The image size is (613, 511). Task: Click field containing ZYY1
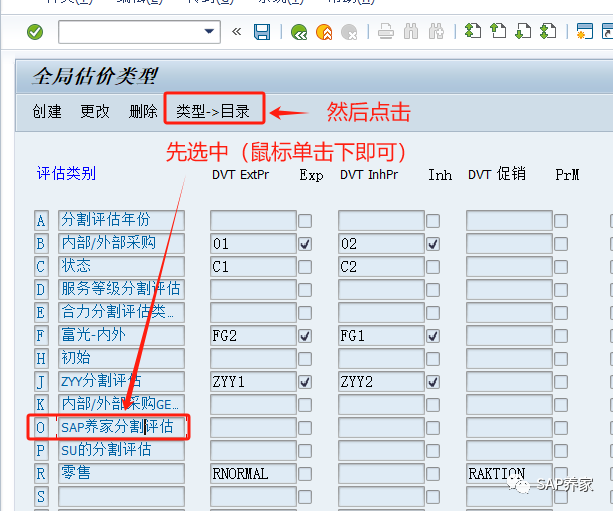[253, 382]
